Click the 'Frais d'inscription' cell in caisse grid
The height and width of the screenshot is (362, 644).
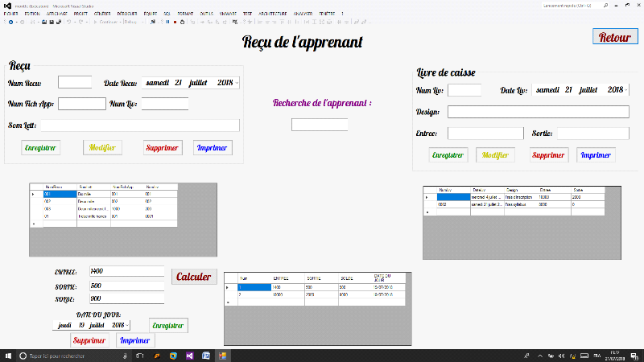[521, 197]
